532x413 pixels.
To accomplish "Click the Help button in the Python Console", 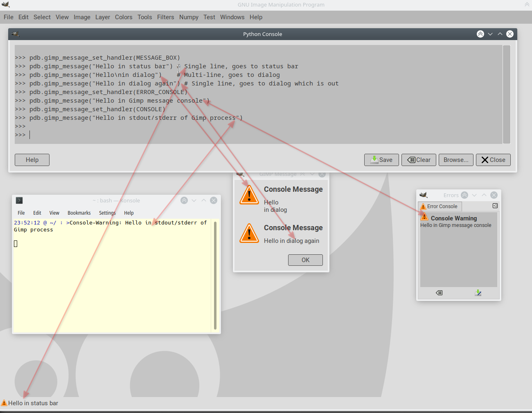I will [32, 160].
